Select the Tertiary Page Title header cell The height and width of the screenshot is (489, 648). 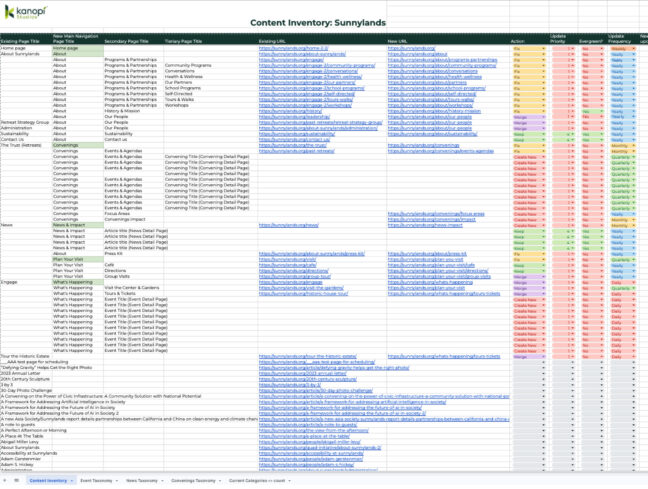211,39
